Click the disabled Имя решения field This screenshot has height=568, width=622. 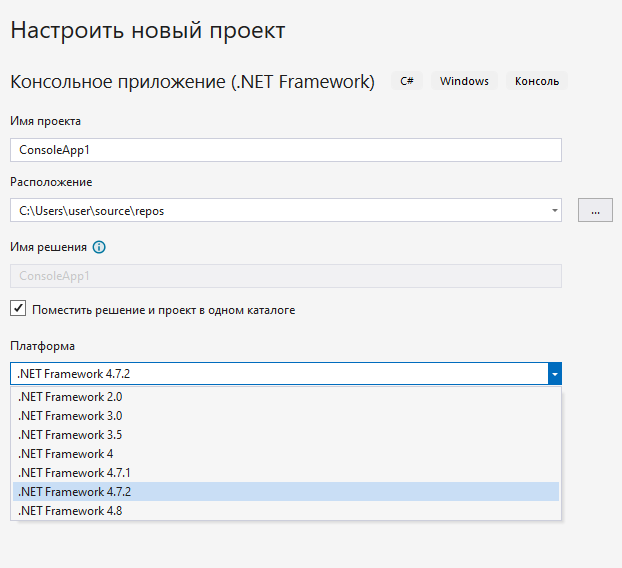286,276
